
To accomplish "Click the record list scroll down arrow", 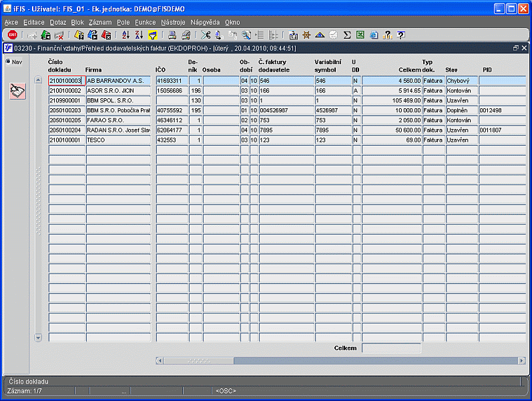I will coord(38,338).
